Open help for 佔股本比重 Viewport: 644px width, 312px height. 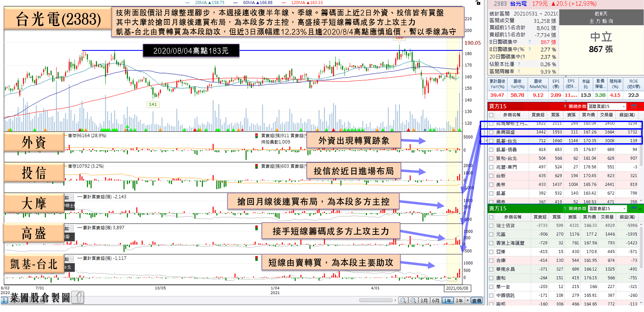519,64
